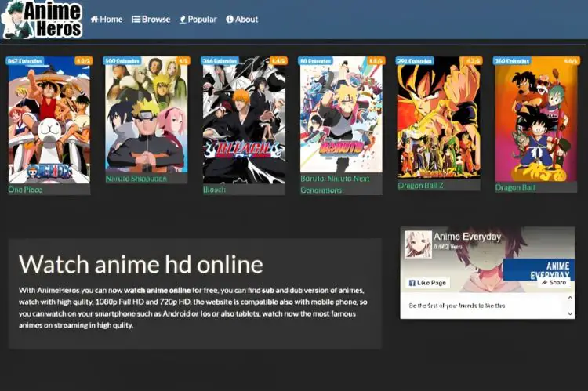The image size is (588, 391).
Task: Click the rating badge on Bleach
Action: pyautogui.click(x=278, y=61)
